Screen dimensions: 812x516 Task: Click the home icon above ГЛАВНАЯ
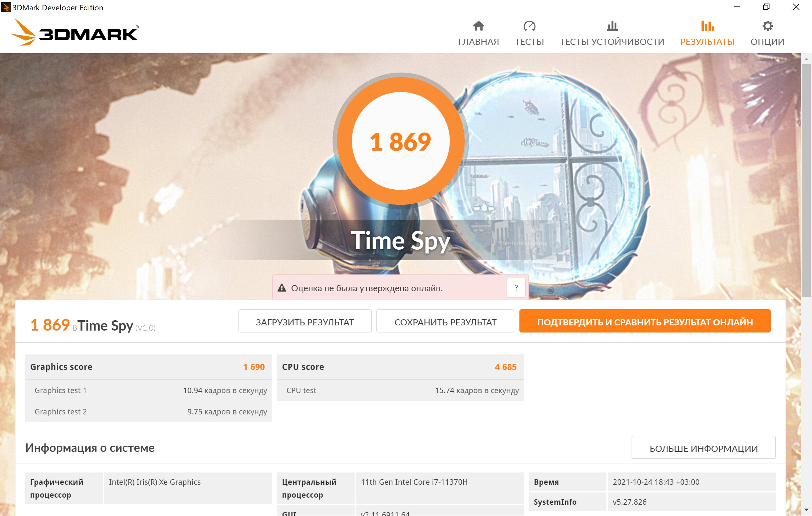point(479,26)
